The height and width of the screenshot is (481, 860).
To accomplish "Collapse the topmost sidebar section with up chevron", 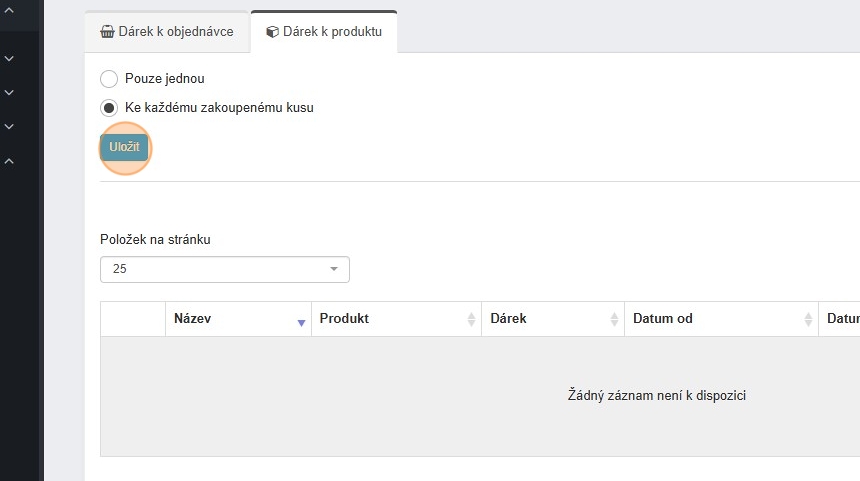I will click(9, 10).
